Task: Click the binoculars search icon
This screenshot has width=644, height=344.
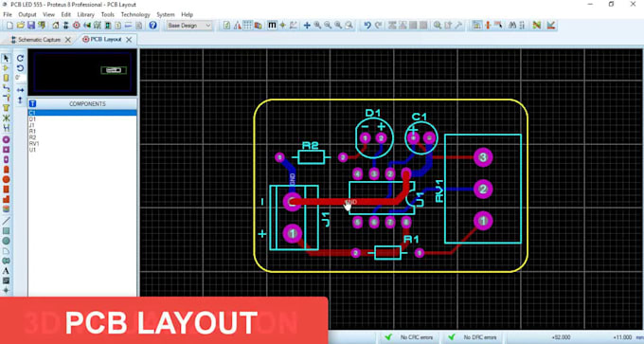Action: (x=512, y=26)
